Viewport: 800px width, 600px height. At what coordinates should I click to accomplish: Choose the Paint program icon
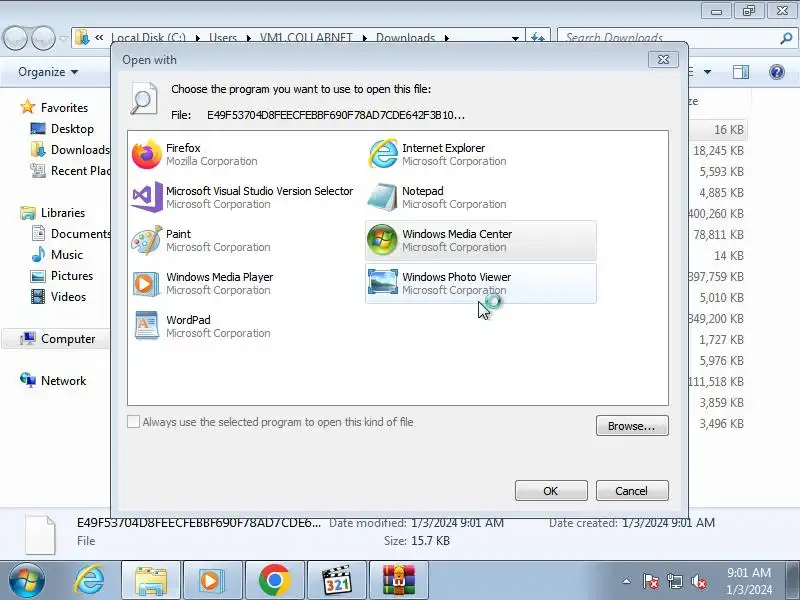coord(146,240)
